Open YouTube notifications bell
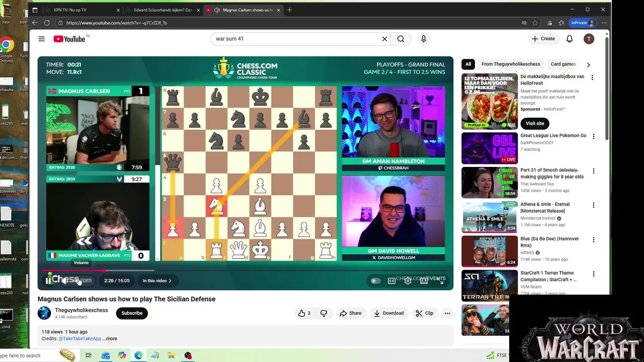The width and height of the screenshot is (644, 362). (x=570, y=39)
